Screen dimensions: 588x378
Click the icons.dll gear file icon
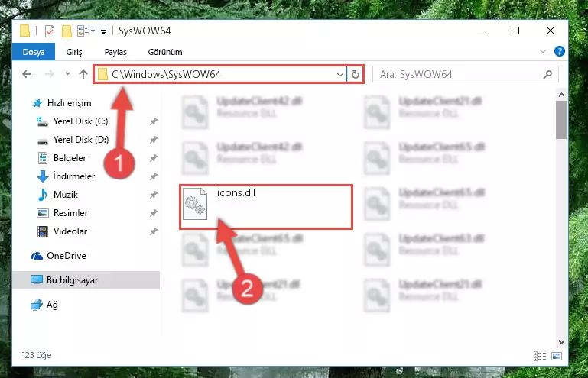[195, 204]
